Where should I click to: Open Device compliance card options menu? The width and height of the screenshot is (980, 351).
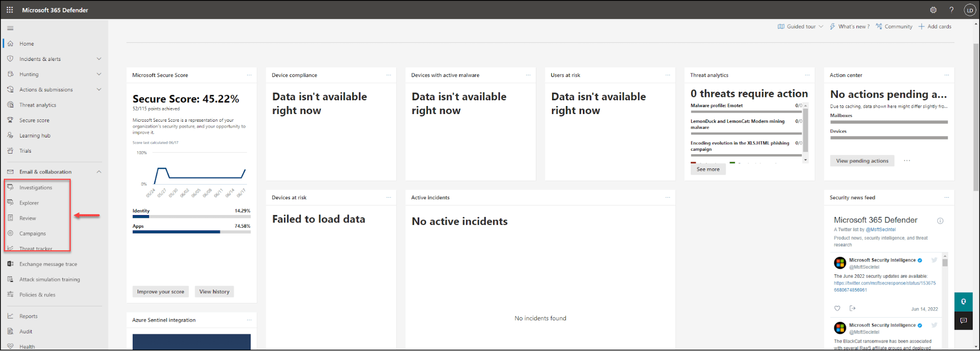click(389, 75)
